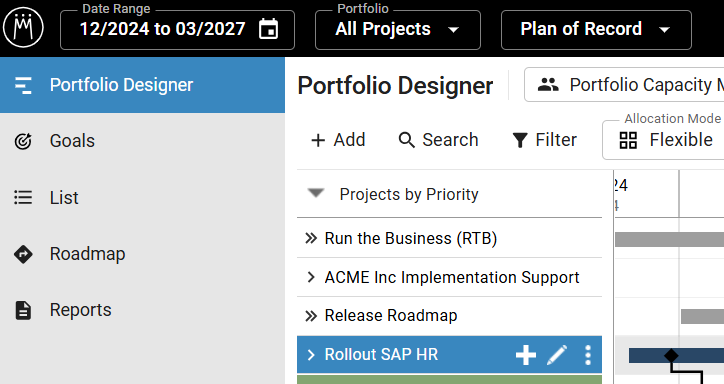Click the Run the Business gray Gantt bar
Image resolution: width=724 pixels, height=384 pixels.
(670, 240)
